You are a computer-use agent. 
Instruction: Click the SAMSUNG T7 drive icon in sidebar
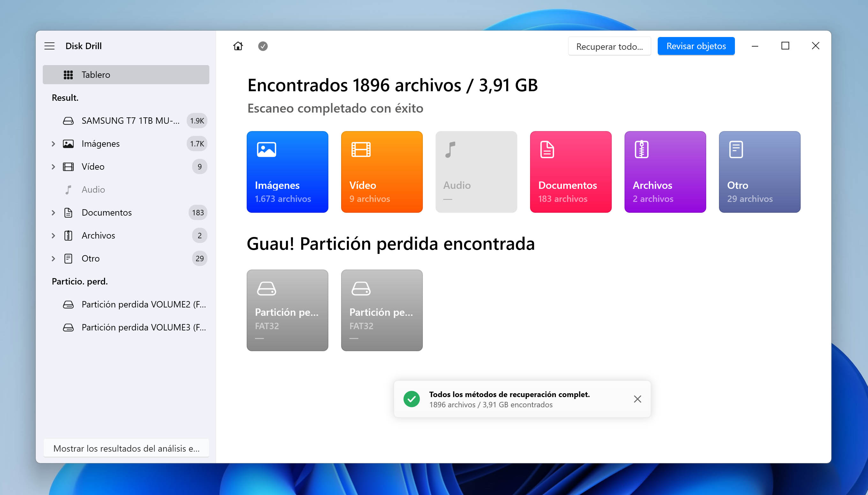pyautogui.click(x=68, y=121)
